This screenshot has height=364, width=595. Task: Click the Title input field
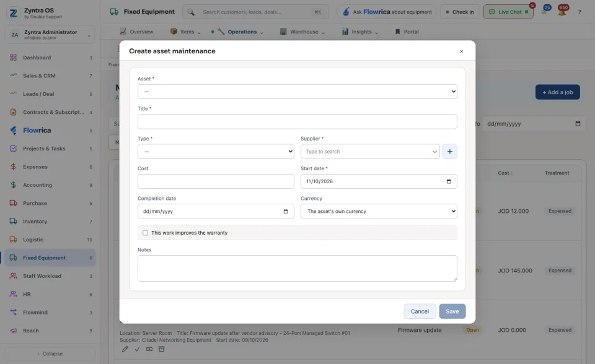coord(297,122)
